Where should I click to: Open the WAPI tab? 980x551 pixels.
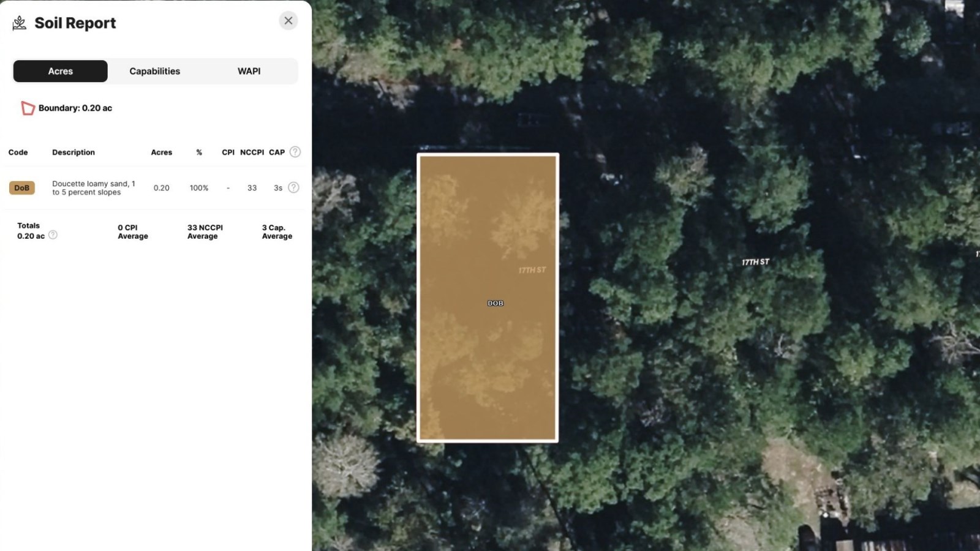click(249, 71)
